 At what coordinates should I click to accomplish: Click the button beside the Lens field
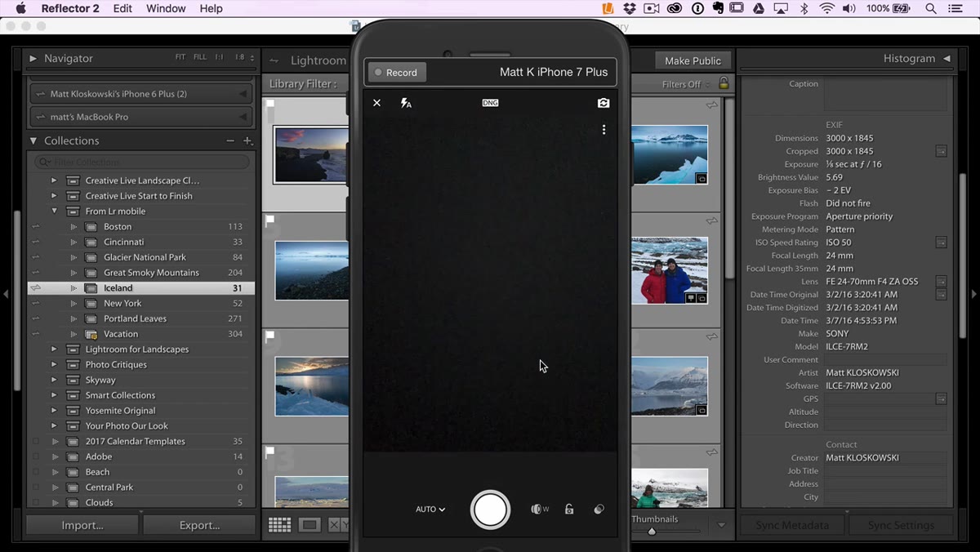coord(941,282)
